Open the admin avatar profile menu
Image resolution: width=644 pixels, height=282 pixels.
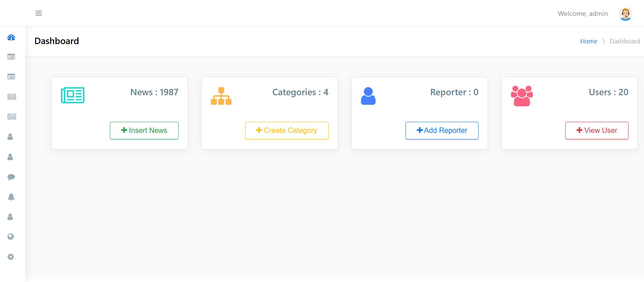[625, 14]
